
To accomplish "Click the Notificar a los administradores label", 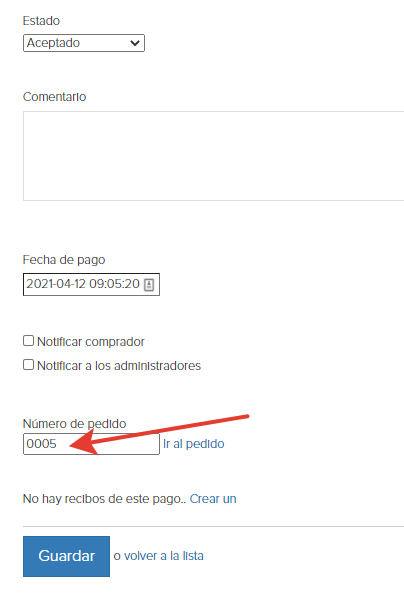I will 119,366.
